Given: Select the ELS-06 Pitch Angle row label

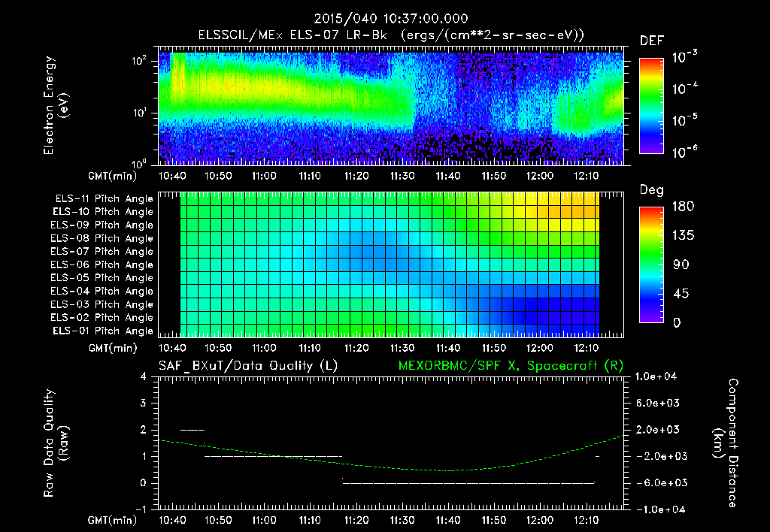Looking at the screenshot, I should [102, 264].
